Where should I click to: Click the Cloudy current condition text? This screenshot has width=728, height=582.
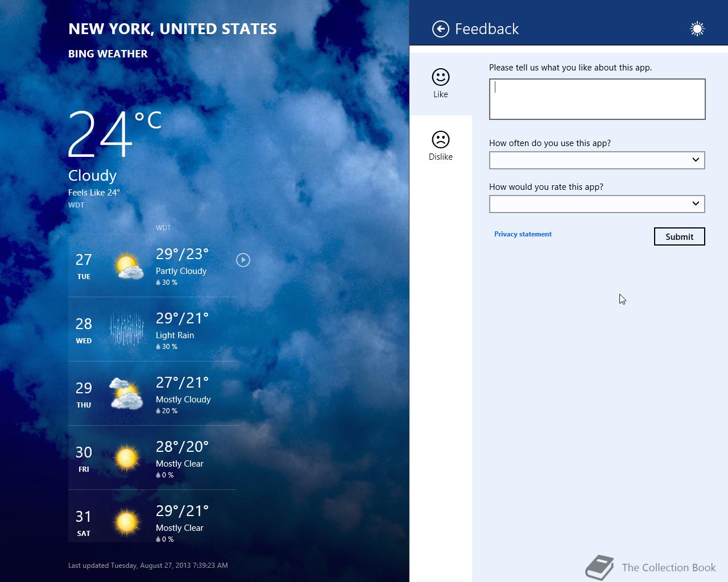pos(92,176)
